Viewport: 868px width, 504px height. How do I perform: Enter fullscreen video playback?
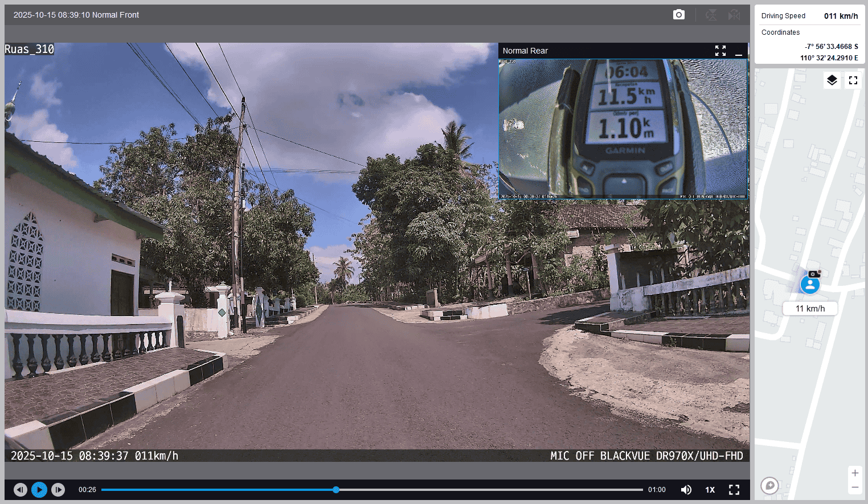point(734,490)
